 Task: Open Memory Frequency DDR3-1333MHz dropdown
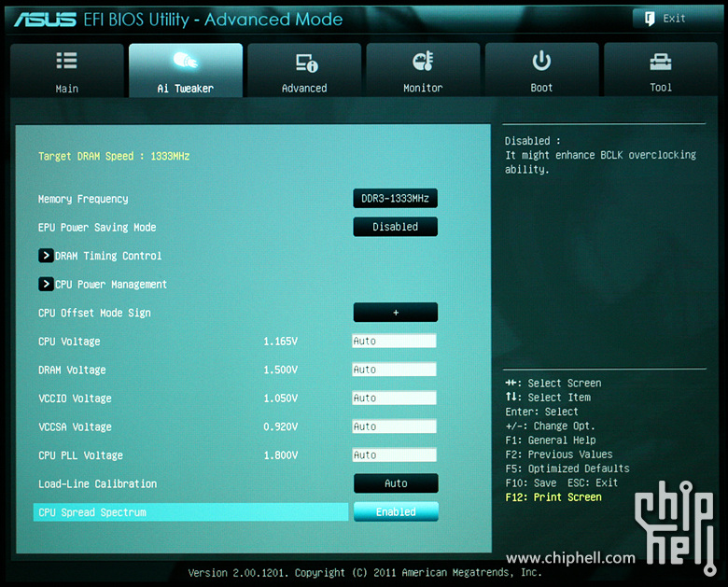[395, 198]
